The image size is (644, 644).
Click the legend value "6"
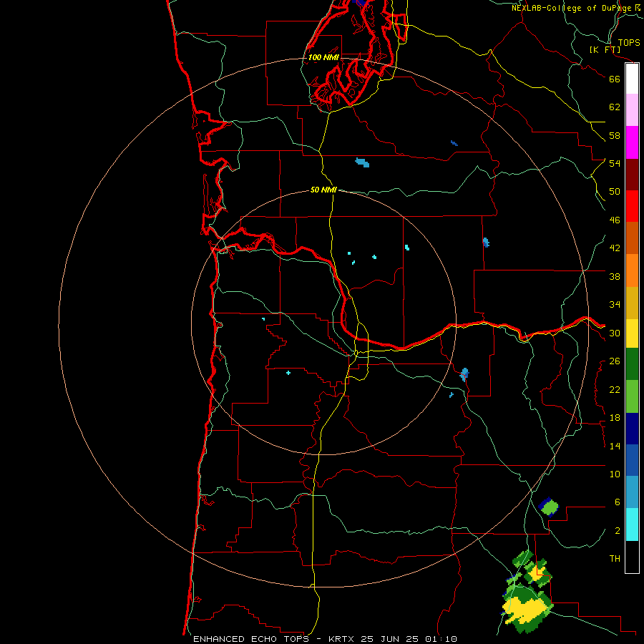click(x=617, y=502)
